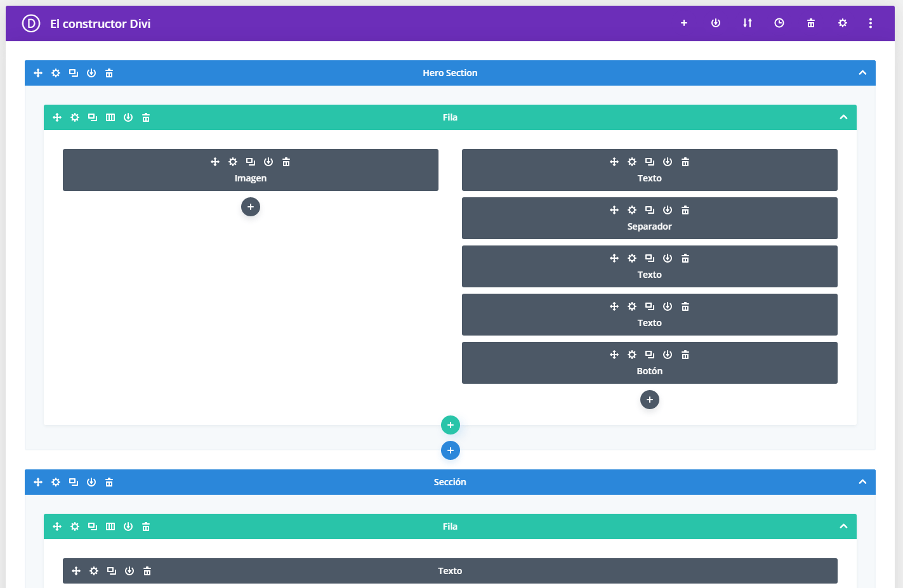Image resolution: width=903 pixels, height=588 pixels.
Task: Click El constructor Divi title text
Action: tap(100, 23)
